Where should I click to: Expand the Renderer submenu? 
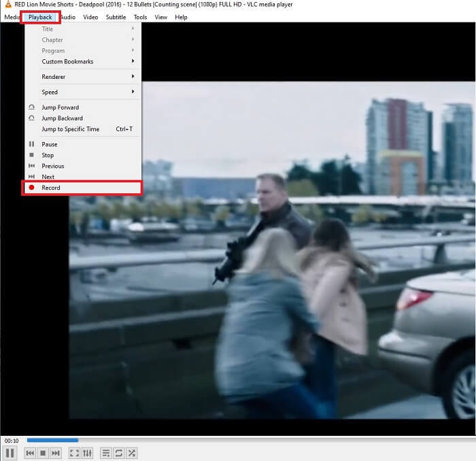coord(83,77)
